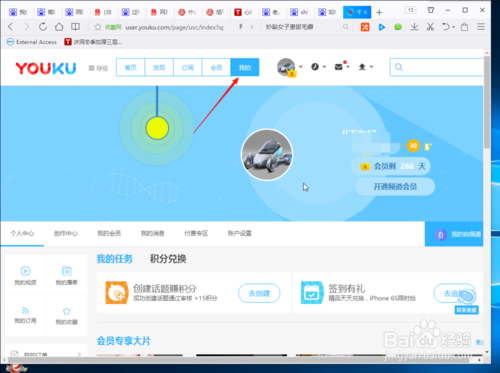Open 我的播单 playlist icon in sidebar
The image size is (500, 373).
(x=67, y=271)
